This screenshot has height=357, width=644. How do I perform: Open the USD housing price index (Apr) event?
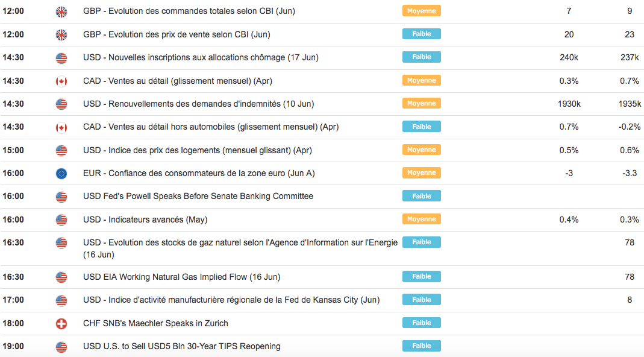click(198, 150)
